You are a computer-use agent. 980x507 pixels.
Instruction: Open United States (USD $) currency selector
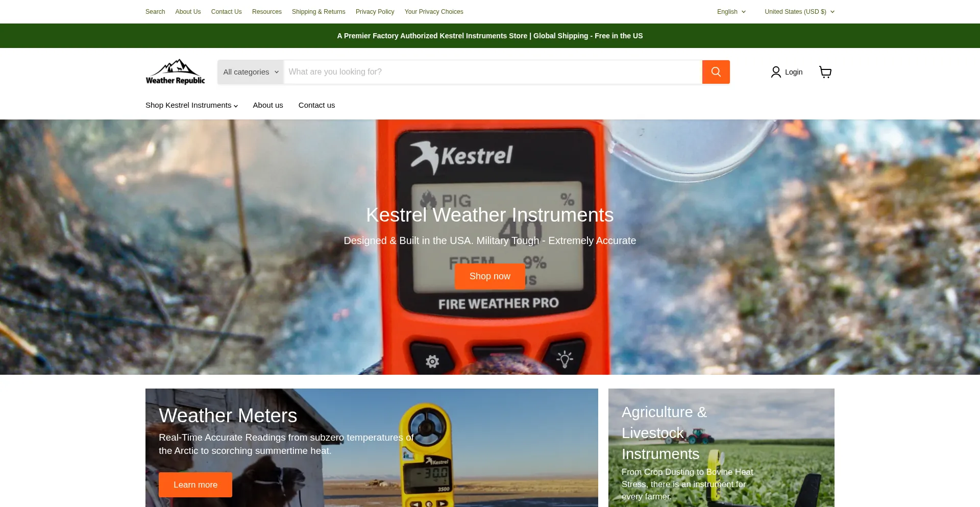click(x=799, y=12)
